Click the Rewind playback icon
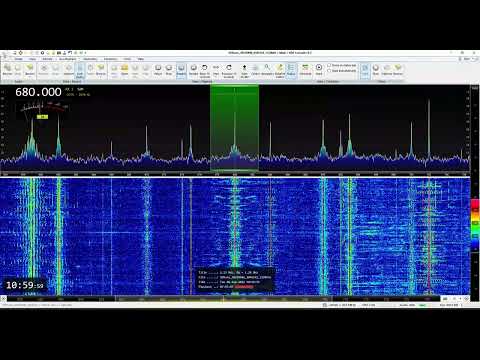Image resolution: width=480 pixels, height=360 pixels. tap(194, 70)
